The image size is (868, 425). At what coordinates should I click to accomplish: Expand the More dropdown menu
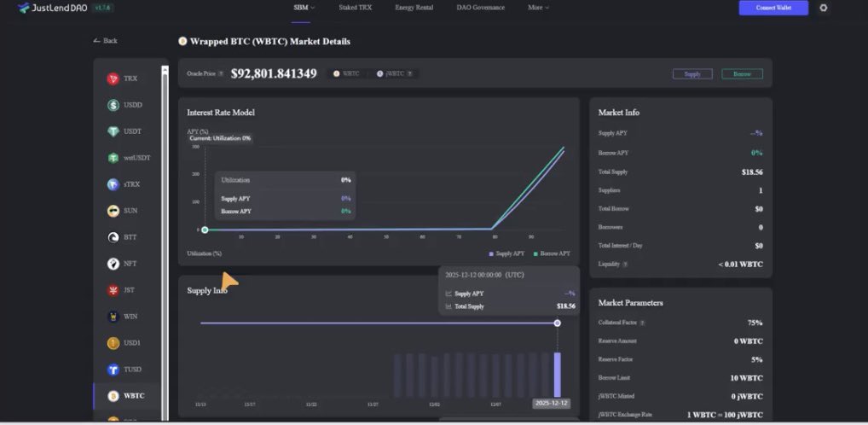pyautogui.click(x=539, y=8)
